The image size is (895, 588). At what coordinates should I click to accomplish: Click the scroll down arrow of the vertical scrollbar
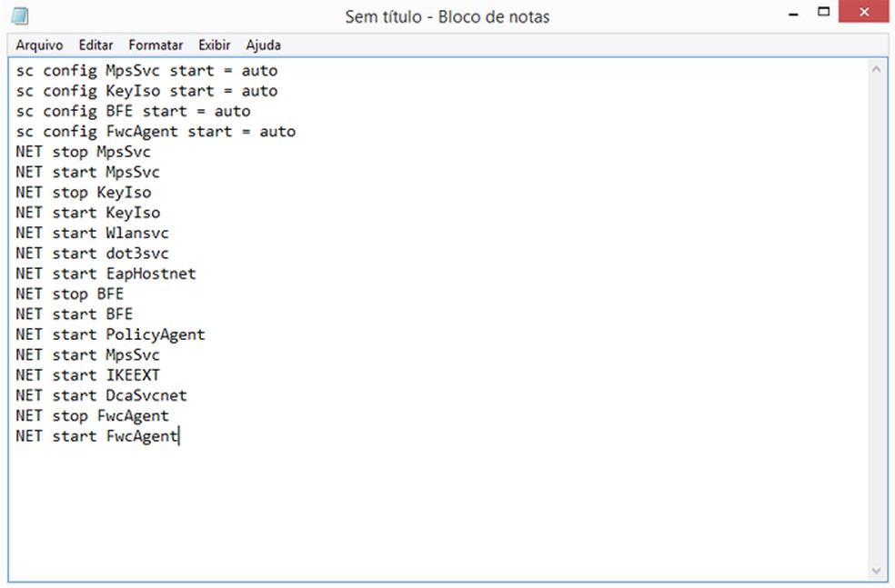tap(877, 571)
